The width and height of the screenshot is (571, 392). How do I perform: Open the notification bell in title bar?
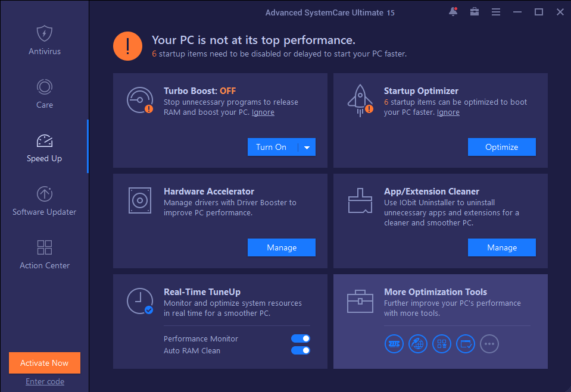(453, 12)
